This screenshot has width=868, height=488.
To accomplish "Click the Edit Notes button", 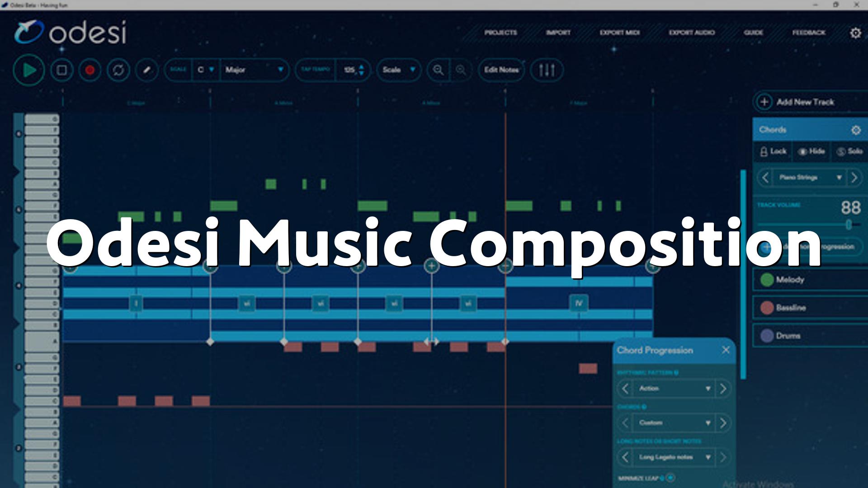I will [501, 70].
